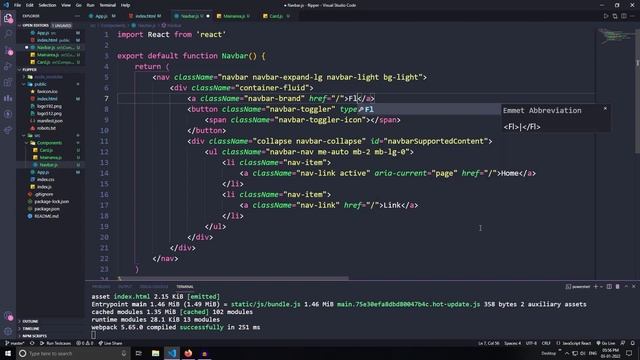Open the Terminal menu
The width and height of the screenshot is (640, 360).
107,5
